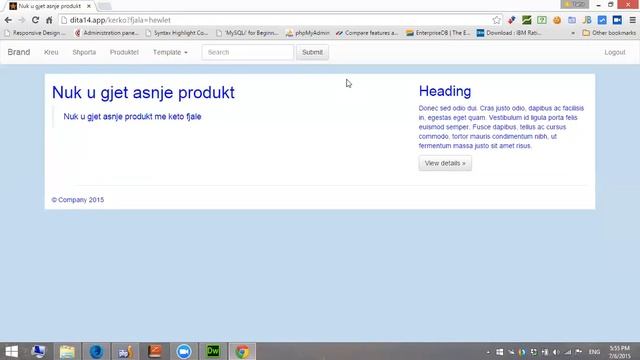
Task: Open the computer monitor taskbar icon
Action: (38, 351)
